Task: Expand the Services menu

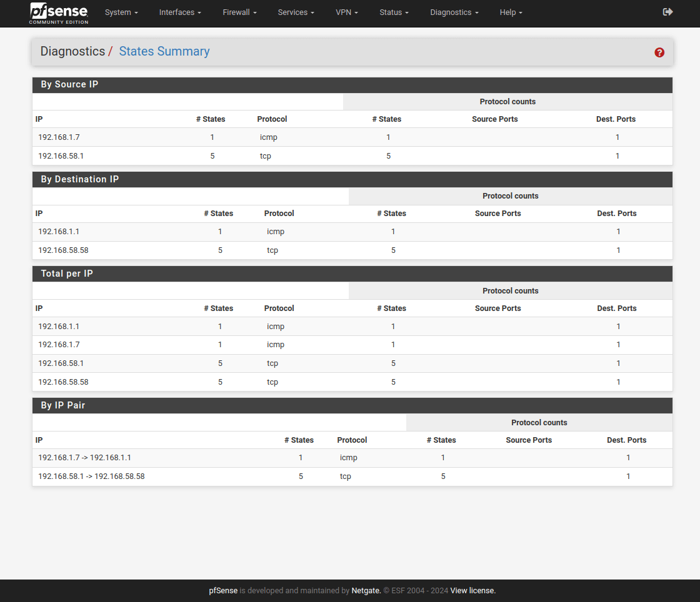Action: coord(296,12)
